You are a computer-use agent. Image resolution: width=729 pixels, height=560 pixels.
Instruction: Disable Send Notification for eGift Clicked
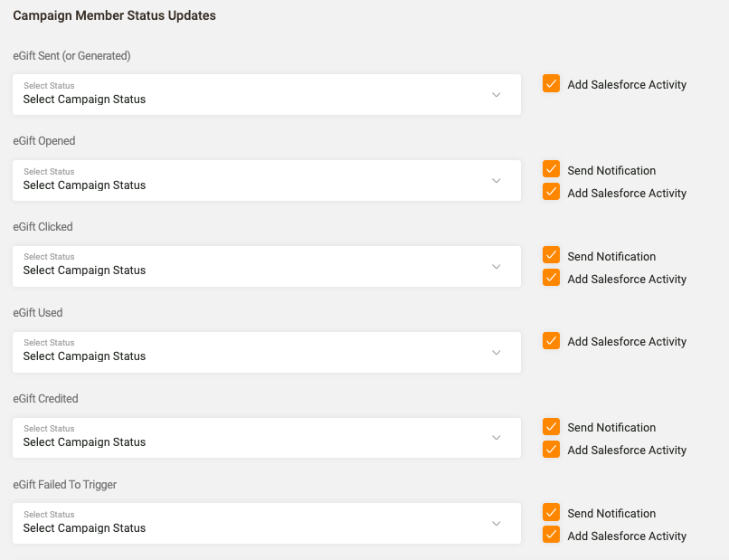coord(551,255)
